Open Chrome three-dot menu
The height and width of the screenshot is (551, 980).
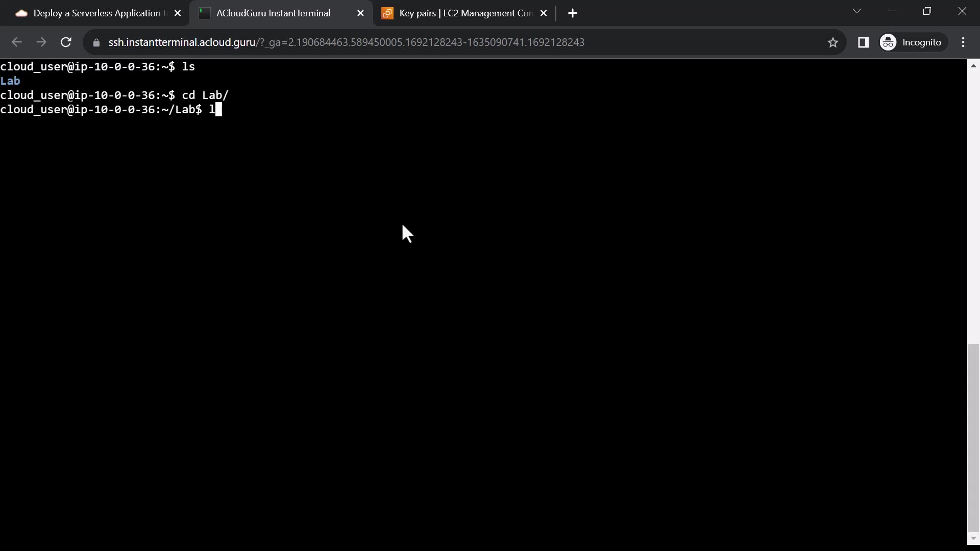click(x=963, y=42)
